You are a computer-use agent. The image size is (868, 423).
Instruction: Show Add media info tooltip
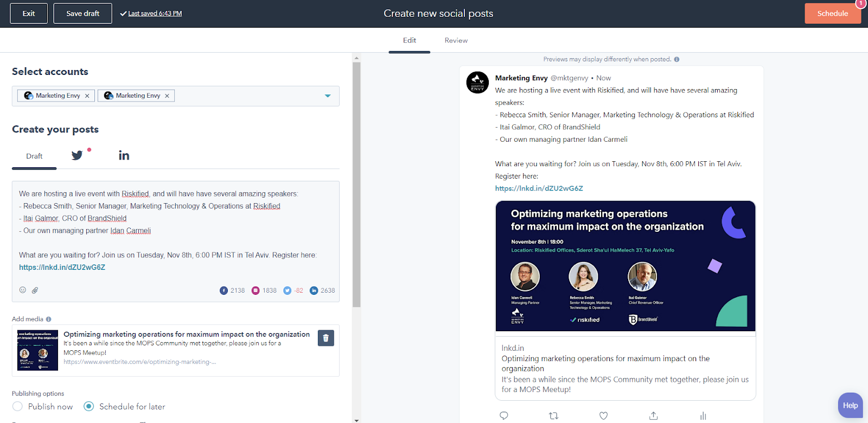click(x=49, y=319)
